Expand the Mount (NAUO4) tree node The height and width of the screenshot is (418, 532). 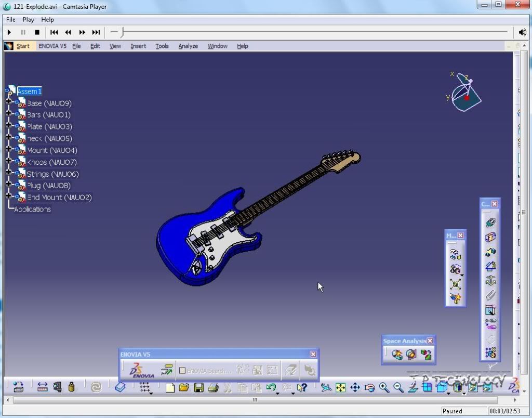[8, 148]
